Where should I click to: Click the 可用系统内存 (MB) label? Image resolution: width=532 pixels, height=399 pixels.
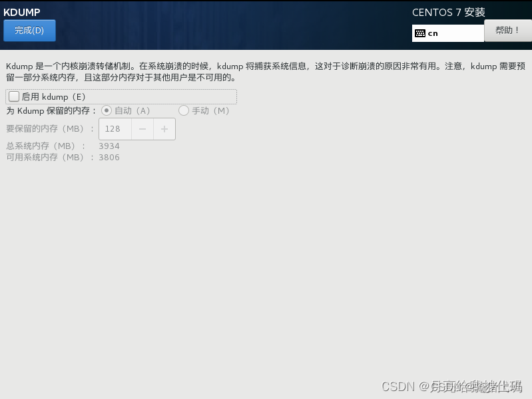click(x=50, y=158)
